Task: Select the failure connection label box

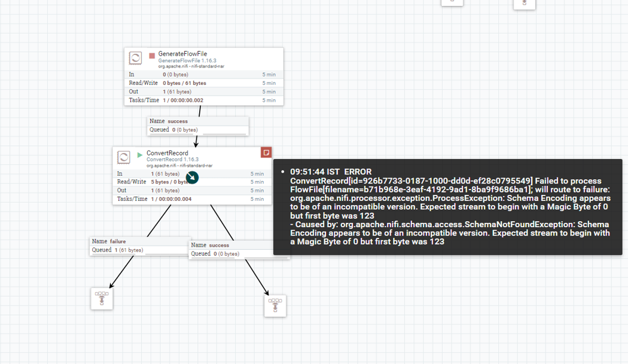Action: point(140,246)
